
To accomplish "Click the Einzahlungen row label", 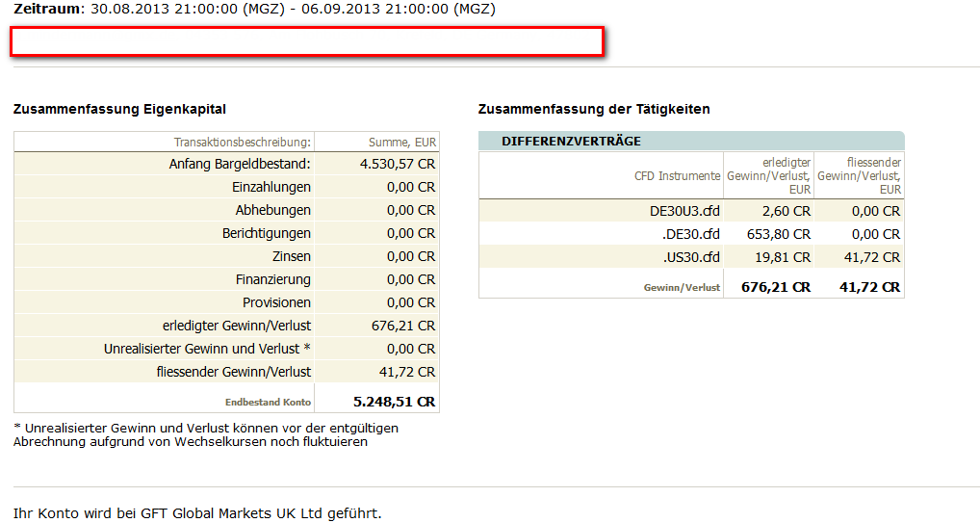I will pos(271,187).
